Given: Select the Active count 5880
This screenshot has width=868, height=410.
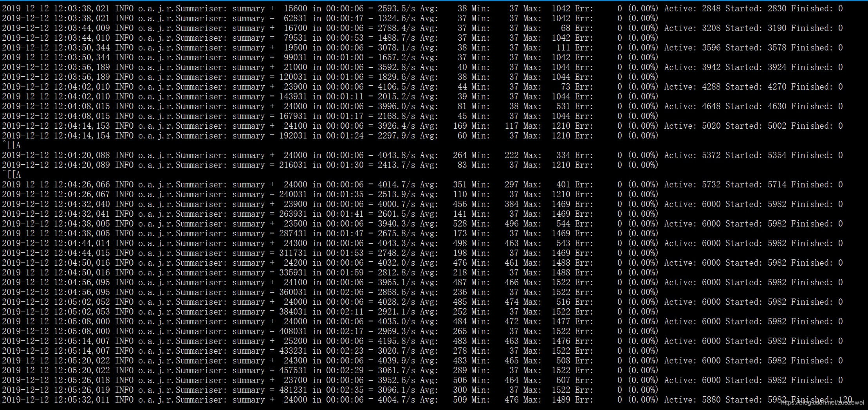Looking at the screenshot, I should click(x=711, y=400).
